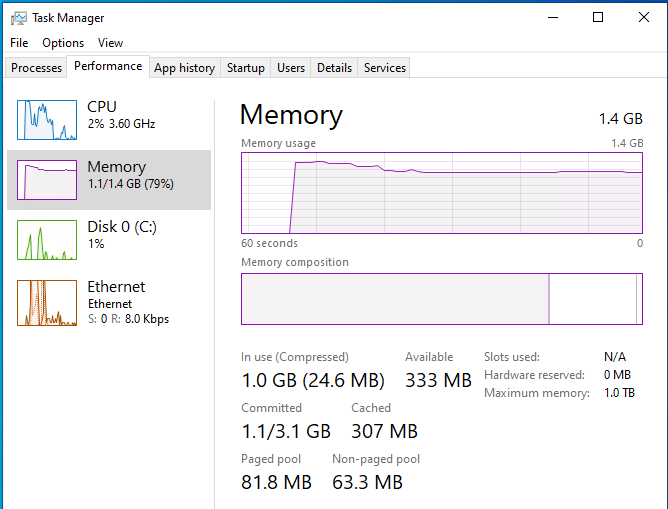
Task: Switch to the Processes tab
Action: [37, 68]
